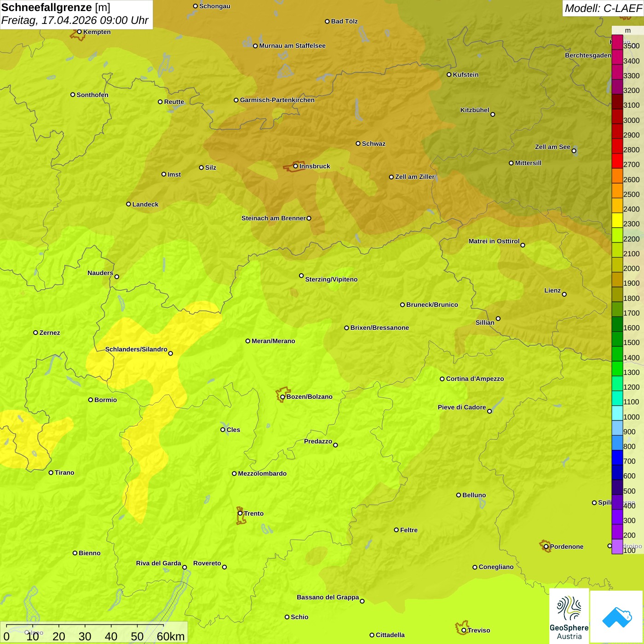This screenshot has width=644, height=644.
Task: Select the Trento city marker
Action: pyautogui.click(x=240, y=513)
